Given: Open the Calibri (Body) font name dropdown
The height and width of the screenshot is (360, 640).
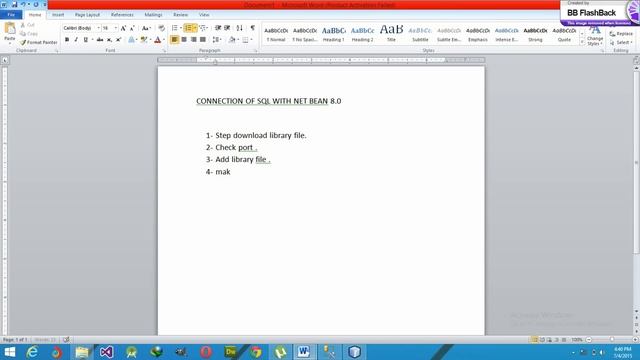Looking at the screenshot, I should 98,28.
